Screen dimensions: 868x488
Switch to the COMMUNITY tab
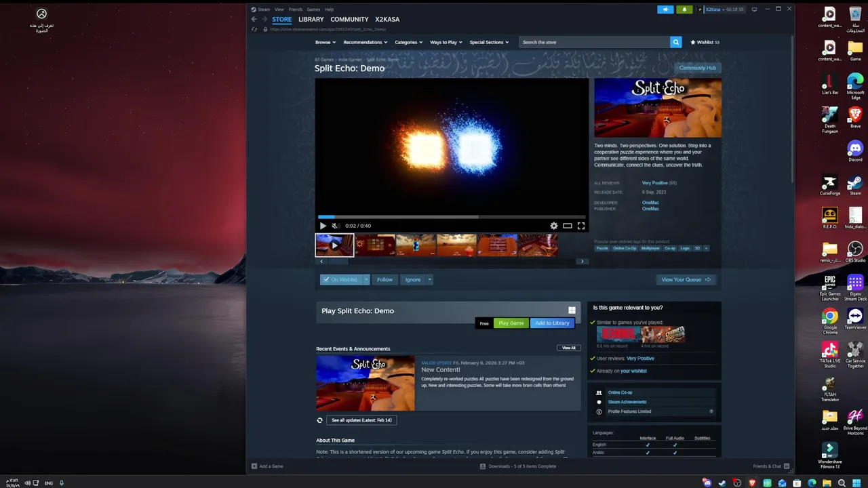click(349, 20)
